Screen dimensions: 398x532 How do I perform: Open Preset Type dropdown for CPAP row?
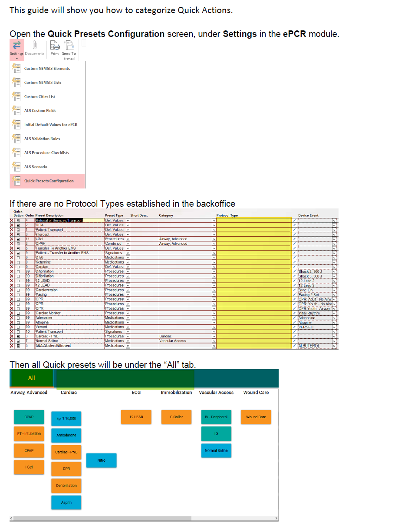[x=128, y=244]
